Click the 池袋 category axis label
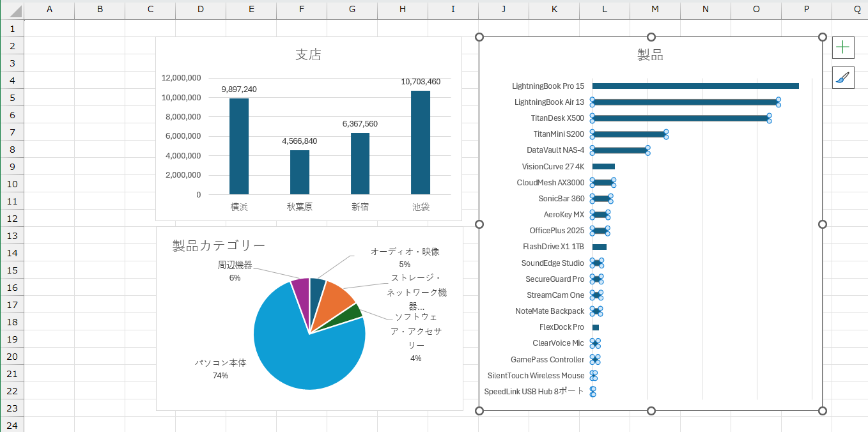The image size is (868, 432). point(421,207)
